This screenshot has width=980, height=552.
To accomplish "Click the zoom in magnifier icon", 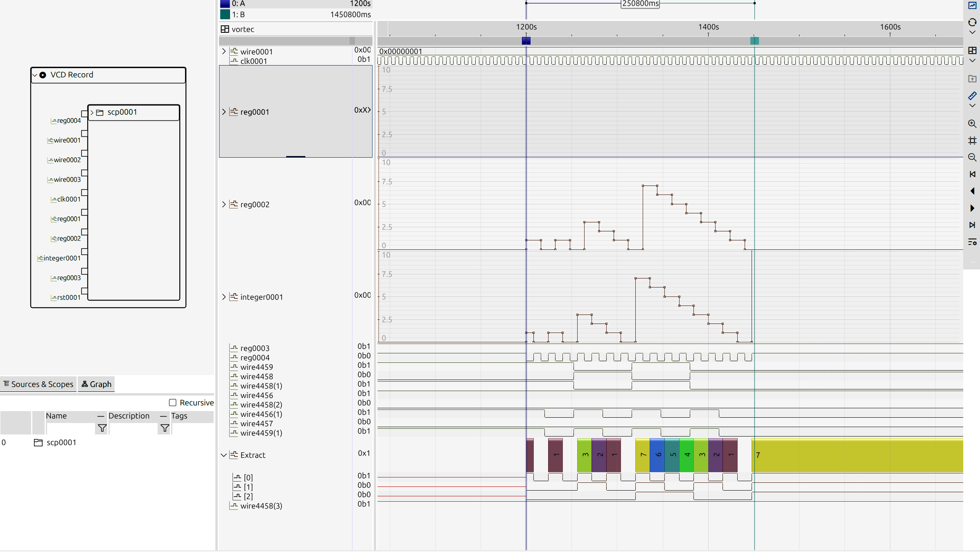I will point(972,124).
